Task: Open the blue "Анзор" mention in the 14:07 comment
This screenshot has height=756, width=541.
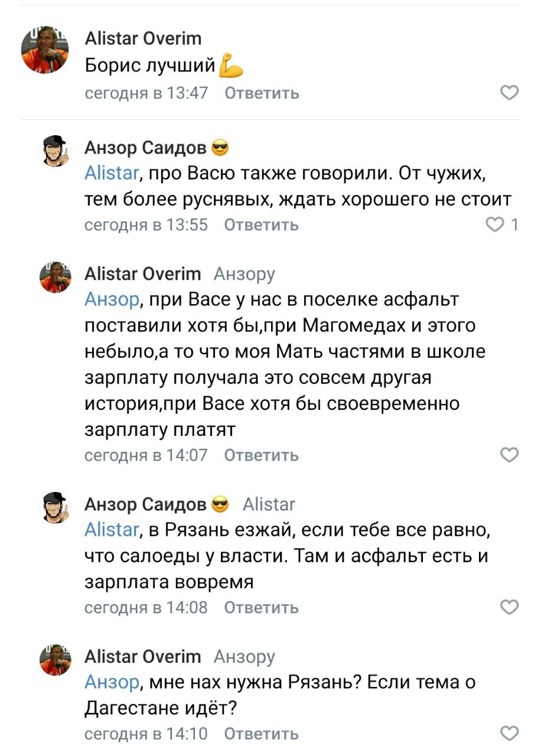Action: click(112, 300)
